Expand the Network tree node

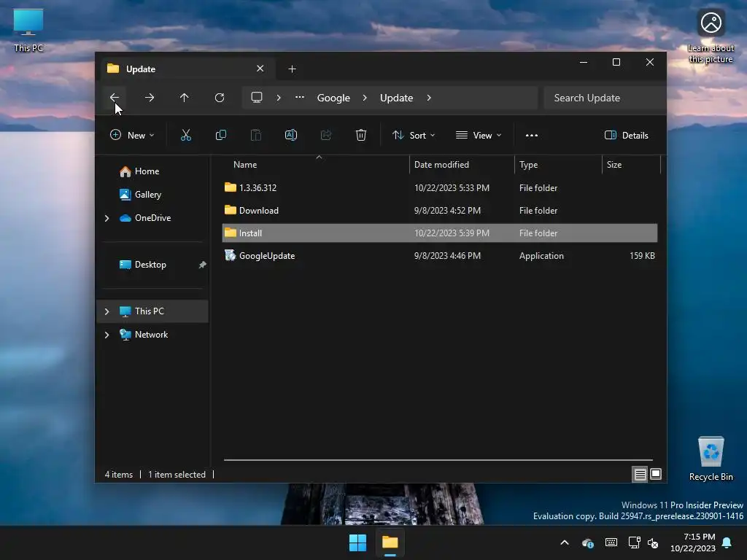click(x=107, y=335)
